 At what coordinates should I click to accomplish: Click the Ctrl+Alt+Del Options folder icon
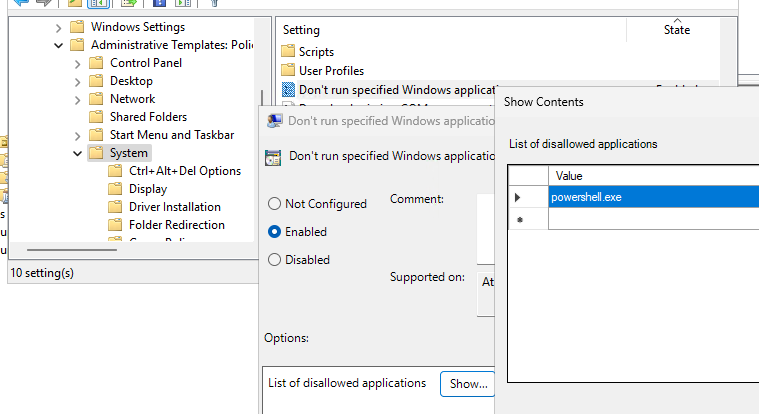(116, 171)
